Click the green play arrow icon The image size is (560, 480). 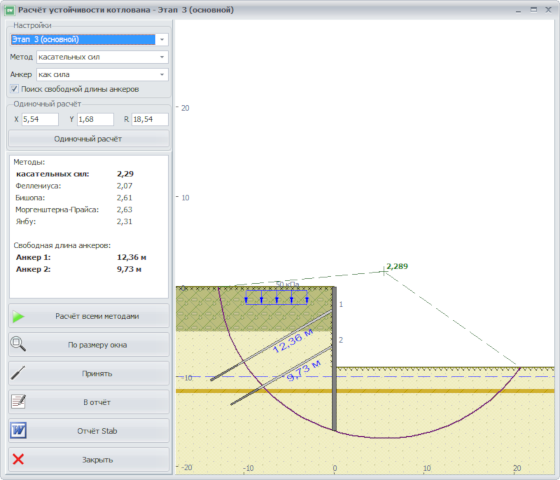[x=18, y=316]
